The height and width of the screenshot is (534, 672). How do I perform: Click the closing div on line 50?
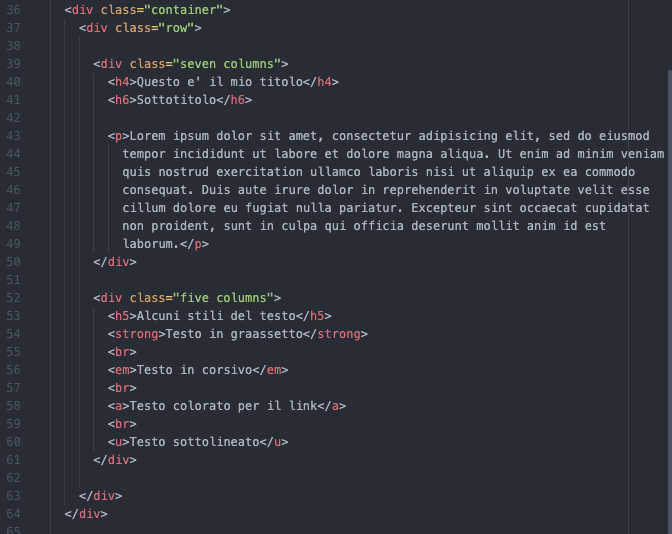(115, 262)
